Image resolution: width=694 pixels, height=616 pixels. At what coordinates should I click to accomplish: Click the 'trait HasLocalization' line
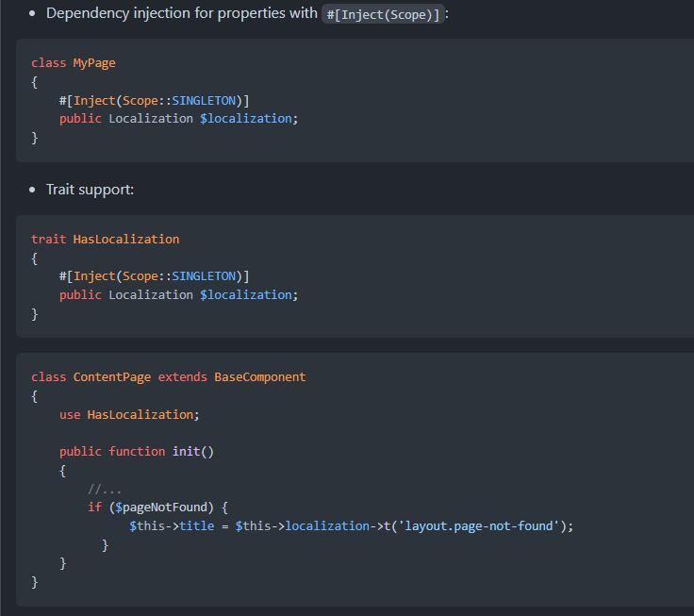coord(106,240)
